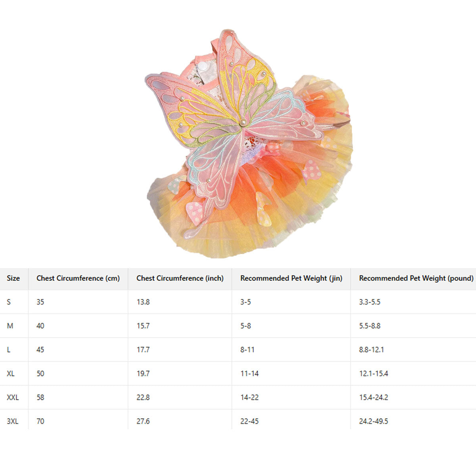Viewport: 476px width, 476px height.
Task: Click the 22.8 inch chest value
Action: (x=143, y=397)
